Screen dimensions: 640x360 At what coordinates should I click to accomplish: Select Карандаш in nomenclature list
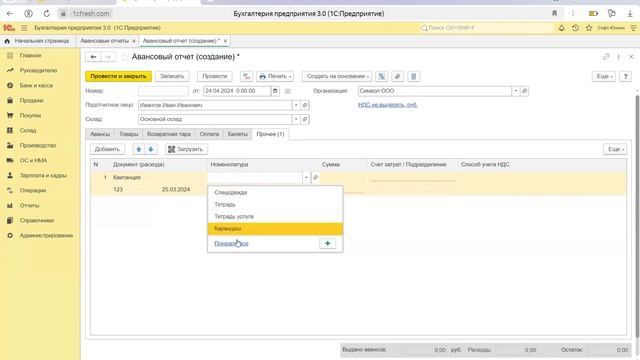pyautogui.click(x=275, y=229)
